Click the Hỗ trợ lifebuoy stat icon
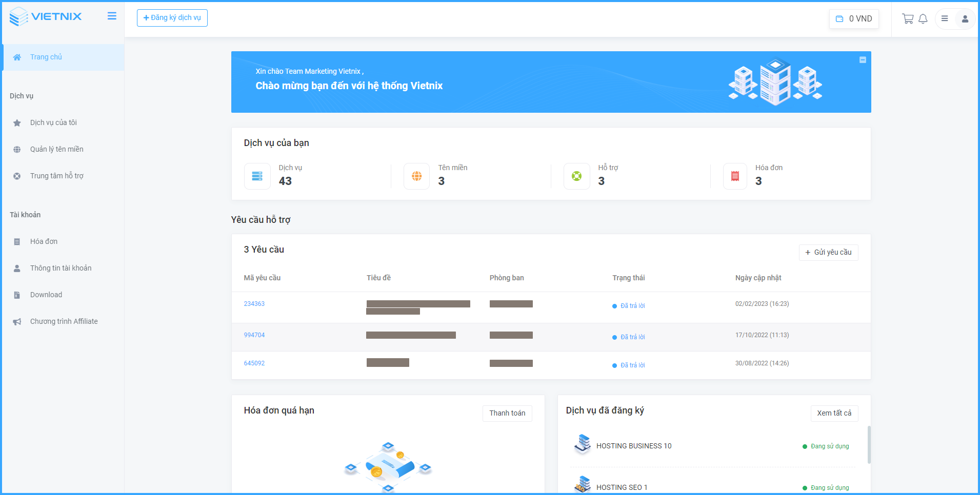Image resolution: width=980 pixels, height=495 pixels. (577, 176)
